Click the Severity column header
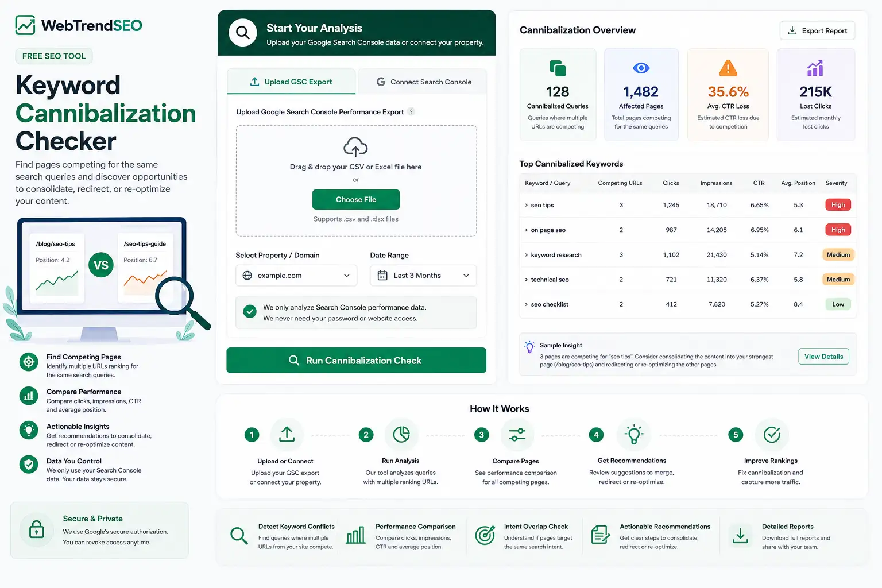Viewport: 882px width, 588px height. pyautogui.click(x=836, y=183)
